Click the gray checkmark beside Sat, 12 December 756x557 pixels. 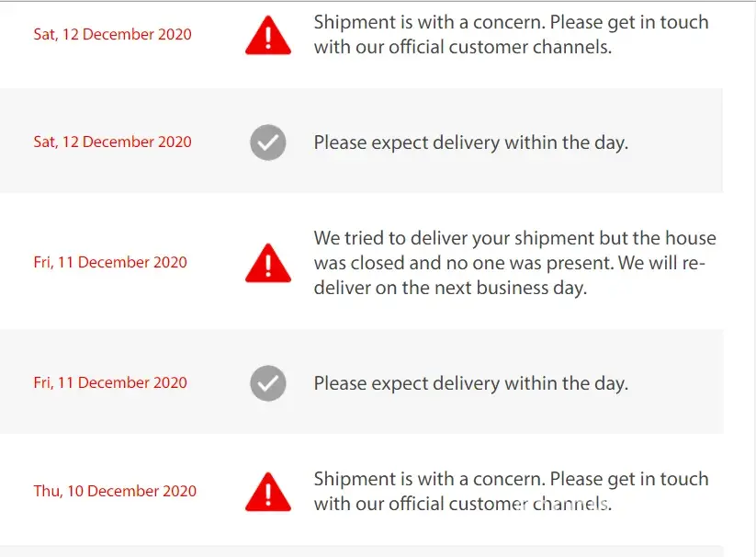click(x=268, y=142)
